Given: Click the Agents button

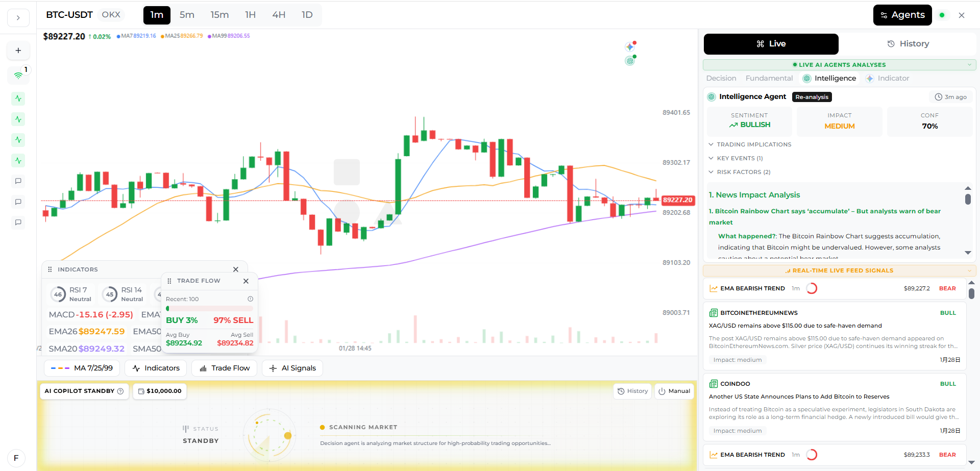Looking at the screenshot, I should [902, 15].
